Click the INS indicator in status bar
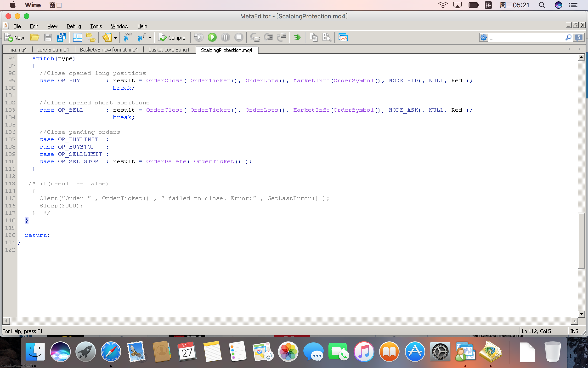Image resolution: width=588 pixels, height=368 pixels. click(574, 331)
